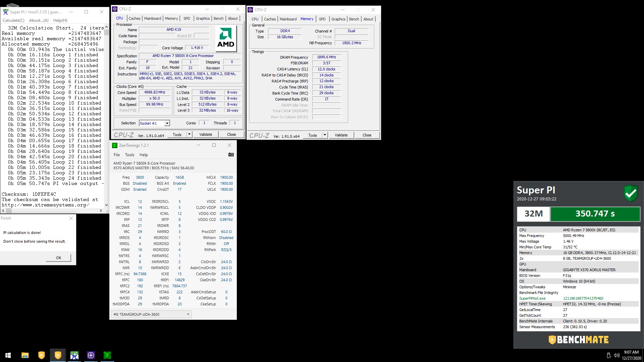Viewport: 644px width, 362px height.
Task: Click SuperPiMod.exe entry in BenchMate
Action: (532, 298)
